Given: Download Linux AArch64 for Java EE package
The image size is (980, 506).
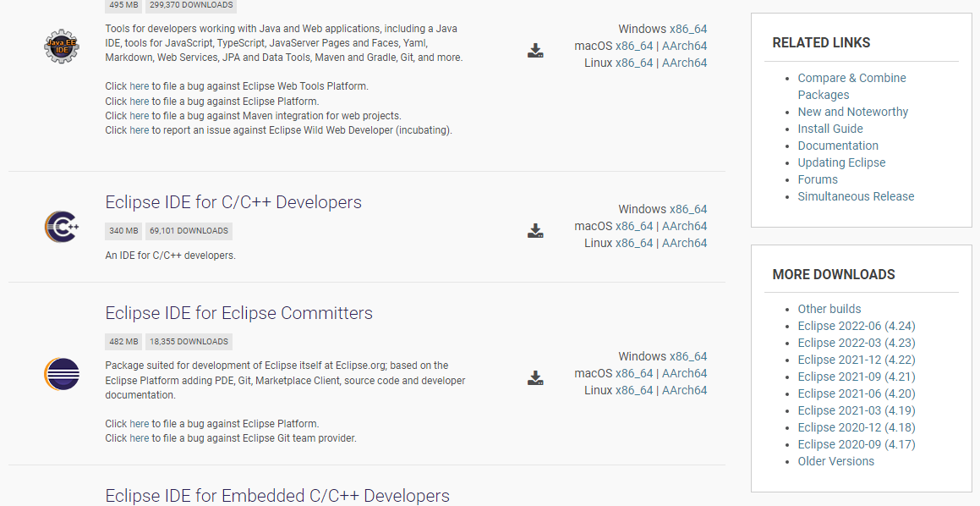Looking at the screenshot, I should click(x=684, y=63).
